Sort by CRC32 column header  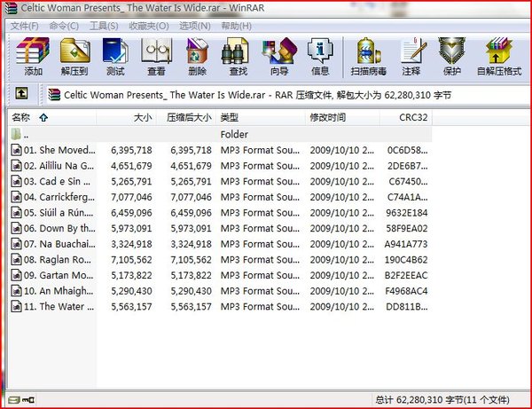point(406,117)
